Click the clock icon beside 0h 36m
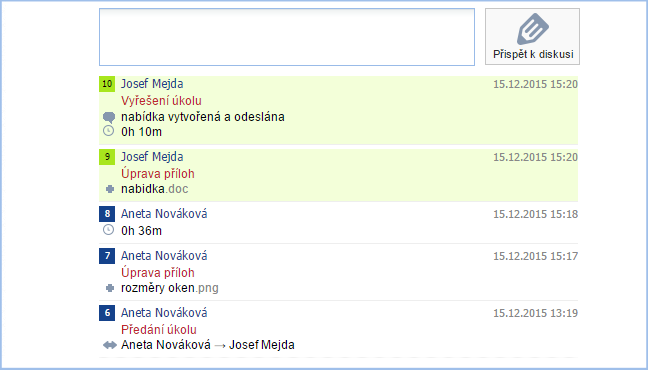648x370 pixels. pyautogui.click(x=108, y=230)
